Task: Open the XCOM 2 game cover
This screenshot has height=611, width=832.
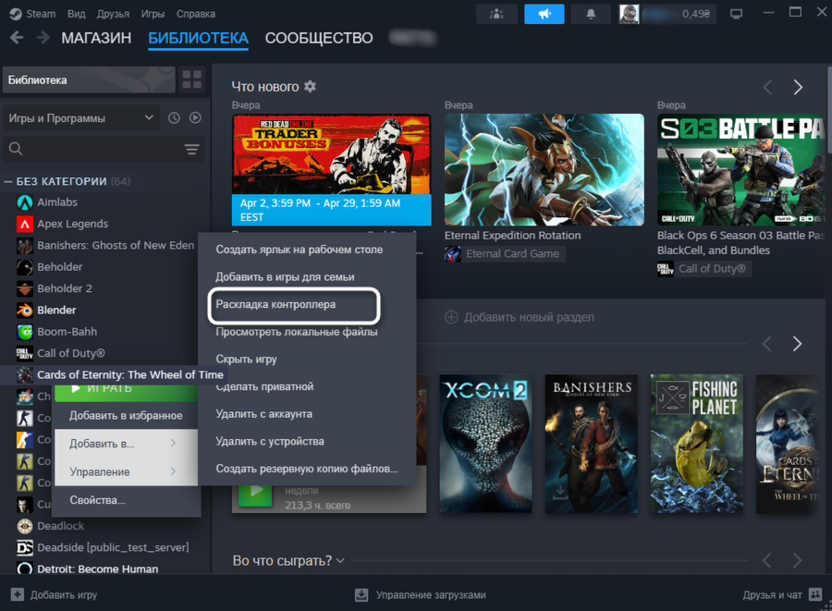Action: (x=485, y=444)
